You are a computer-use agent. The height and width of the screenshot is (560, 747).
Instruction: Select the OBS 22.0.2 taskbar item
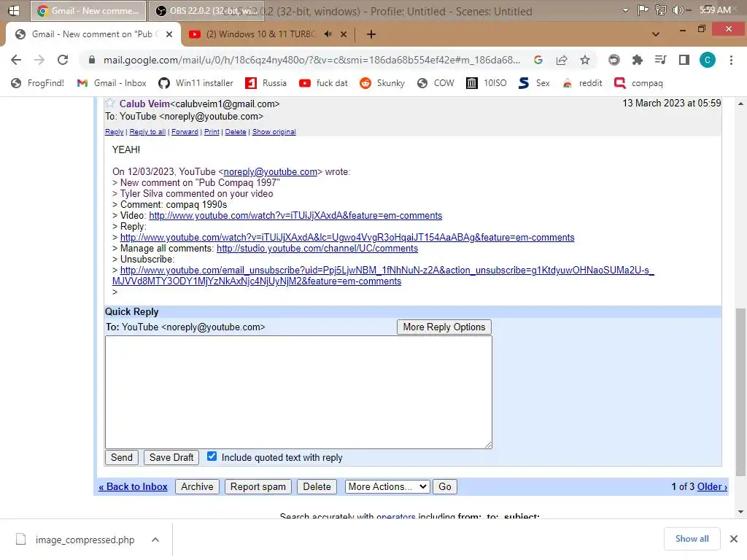206,10
